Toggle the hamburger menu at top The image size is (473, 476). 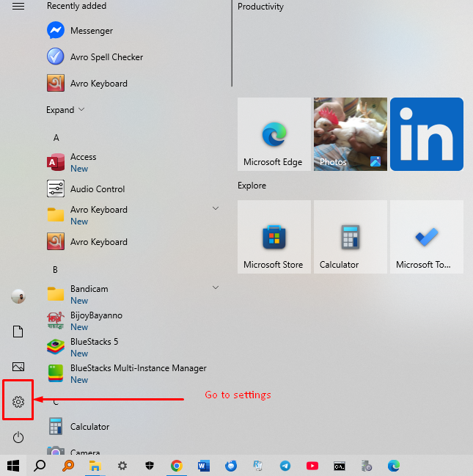click(x=18, y=7)
